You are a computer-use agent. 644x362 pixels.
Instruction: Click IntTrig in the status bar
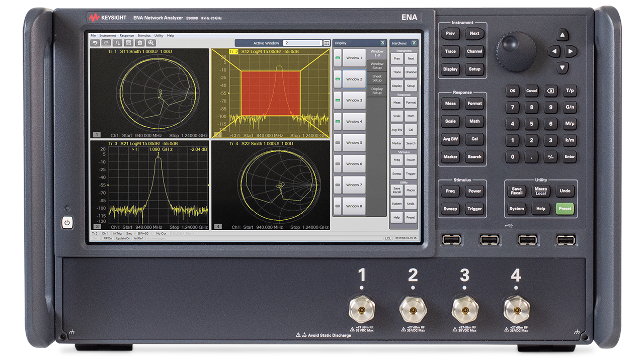pyautogui.click(x=117, y=233)
